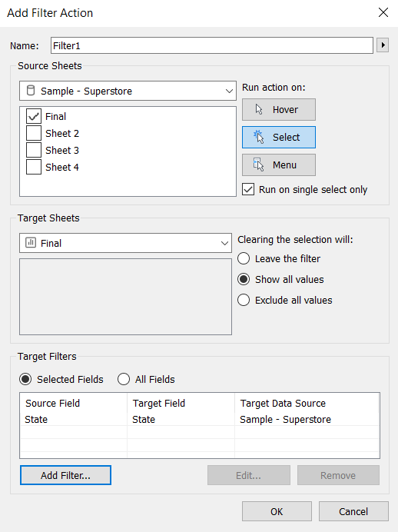Choose Exclude all values option
The height and width of the screenshot is (532, 398).
(x=244, y=300)
